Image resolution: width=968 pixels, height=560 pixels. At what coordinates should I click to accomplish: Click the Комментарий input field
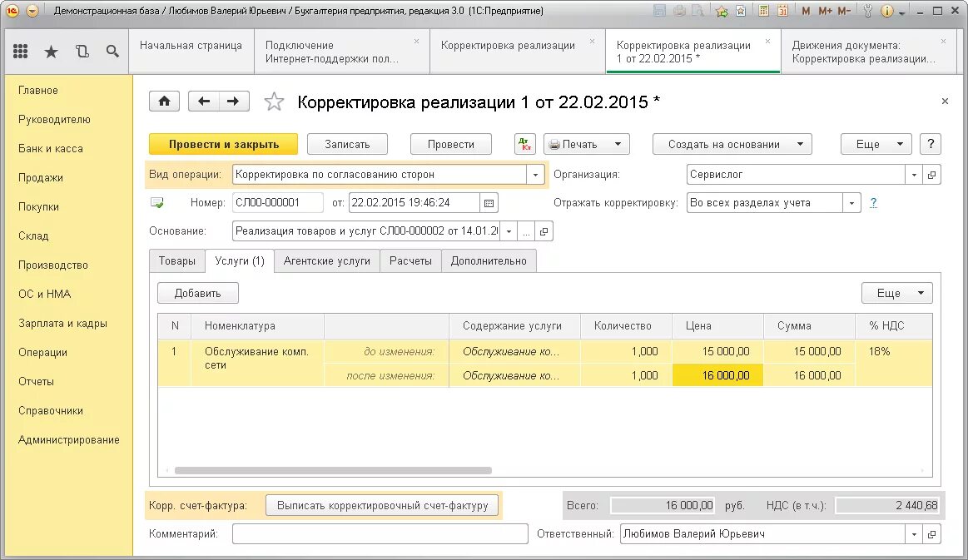click(x=380, y=534)
